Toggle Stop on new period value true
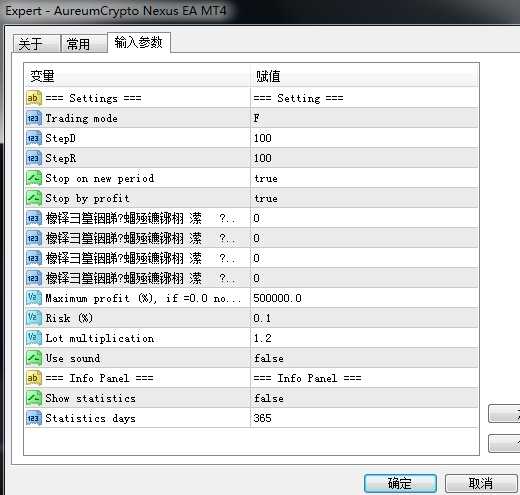The width and height of the screenshot is (520, 495). 364,178
